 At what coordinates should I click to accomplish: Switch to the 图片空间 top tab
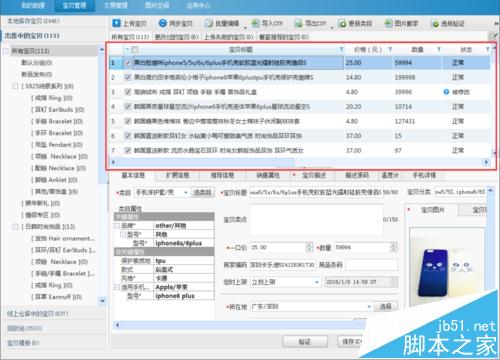click(x=157, y=6)
